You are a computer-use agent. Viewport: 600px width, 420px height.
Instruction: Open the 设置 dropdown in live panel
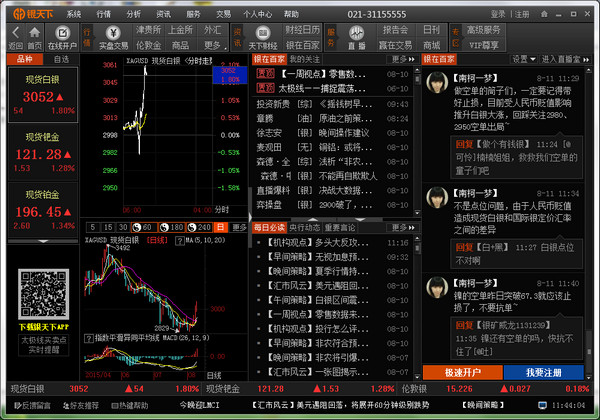coord(524,59)
